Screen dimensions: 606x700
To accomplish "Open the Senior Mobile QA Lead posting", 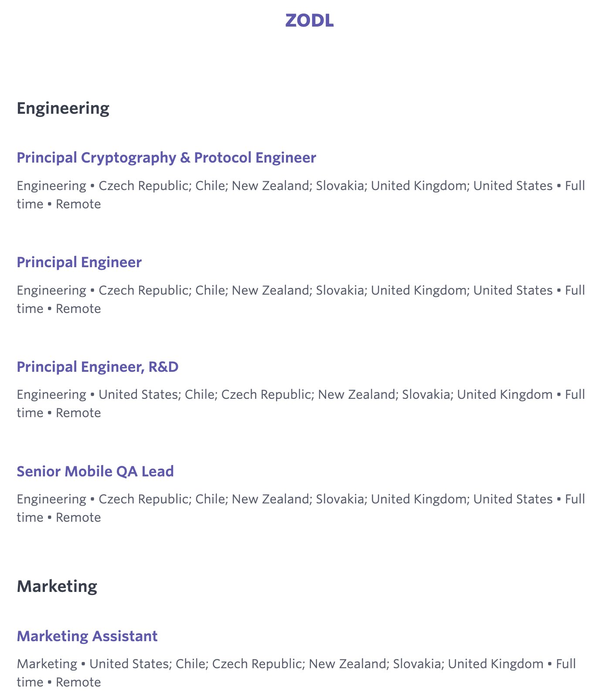I will pos(95,471).
